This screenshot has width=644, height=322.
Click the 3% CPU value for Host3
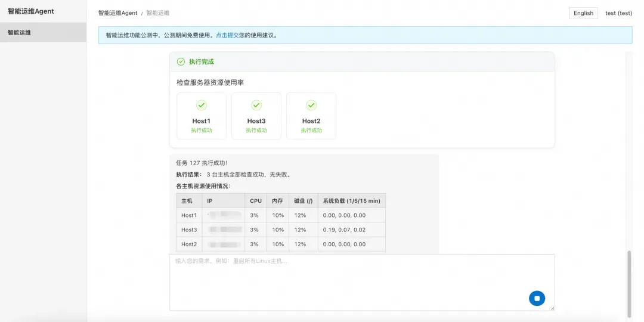254,230
